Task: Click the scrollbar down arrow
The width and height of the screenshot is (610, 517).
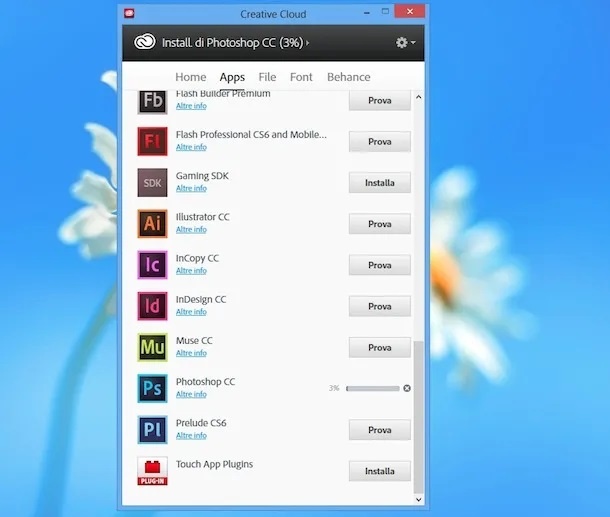Action: [419, 499]
